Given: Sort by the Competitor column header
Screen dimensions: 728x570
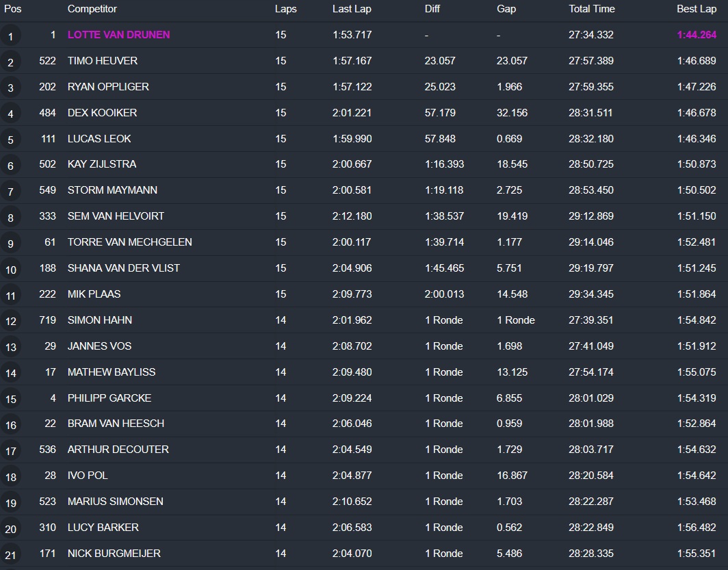Looking at the screenshot, I should click(x=92, y=9).
